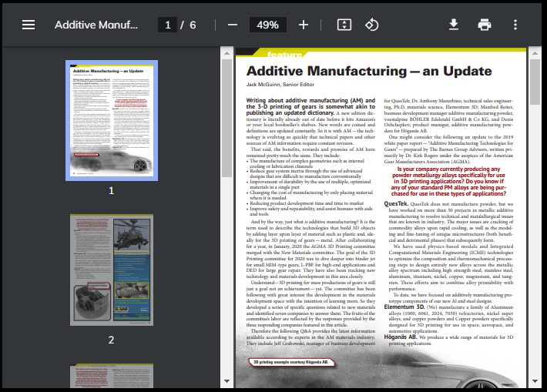547x392 pixels.
Task: Rotate the document counterclockwise
Action: point(371,25)
